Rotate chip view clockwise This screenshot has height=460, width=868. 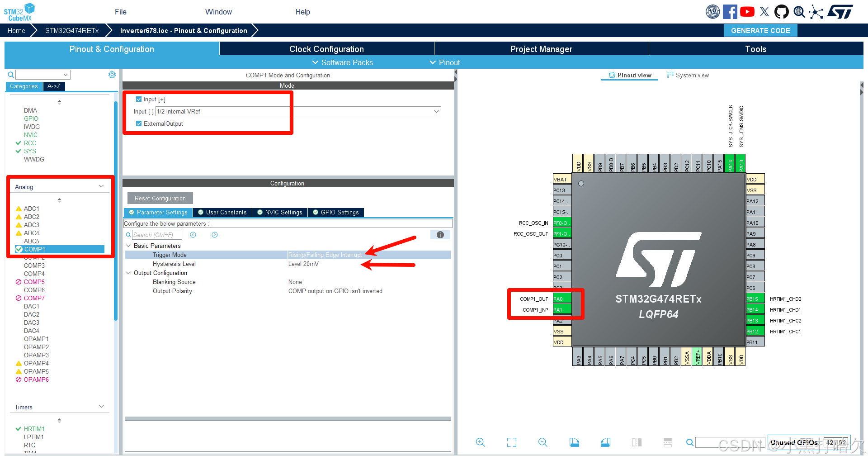(x=574, y=442)
